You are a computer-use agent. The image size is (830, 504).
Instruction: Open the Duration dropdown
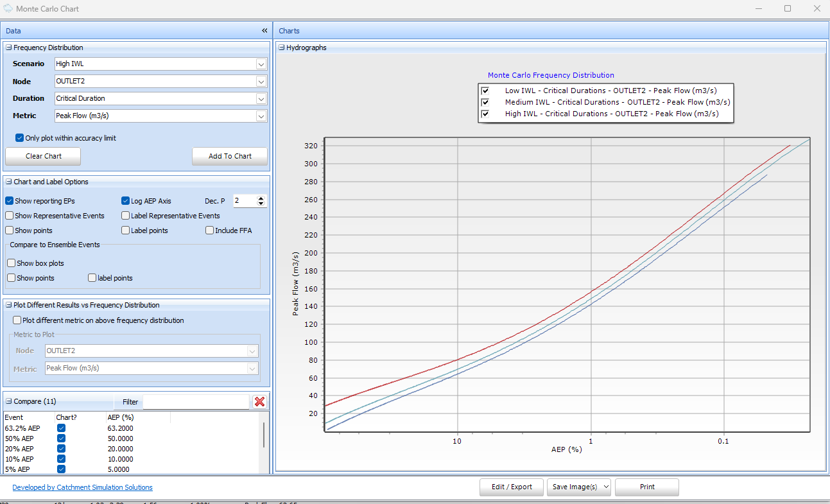[261, 98]
